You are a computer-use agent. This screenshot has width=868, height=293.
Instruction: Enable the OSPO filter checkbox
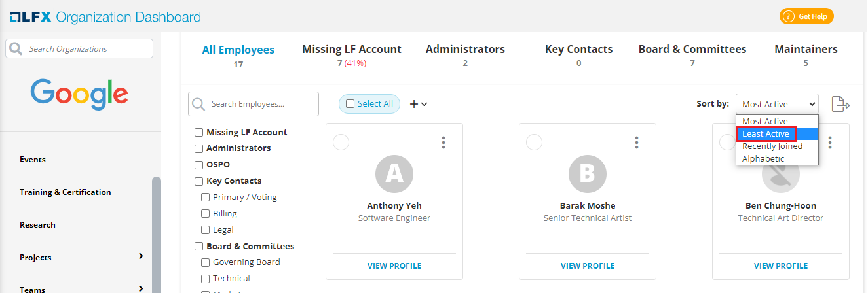tap(198, 165)
